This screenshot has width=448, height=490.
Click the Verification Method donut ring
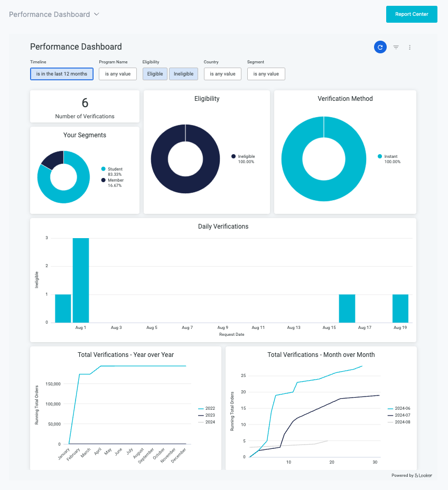[x=324, y=191]
